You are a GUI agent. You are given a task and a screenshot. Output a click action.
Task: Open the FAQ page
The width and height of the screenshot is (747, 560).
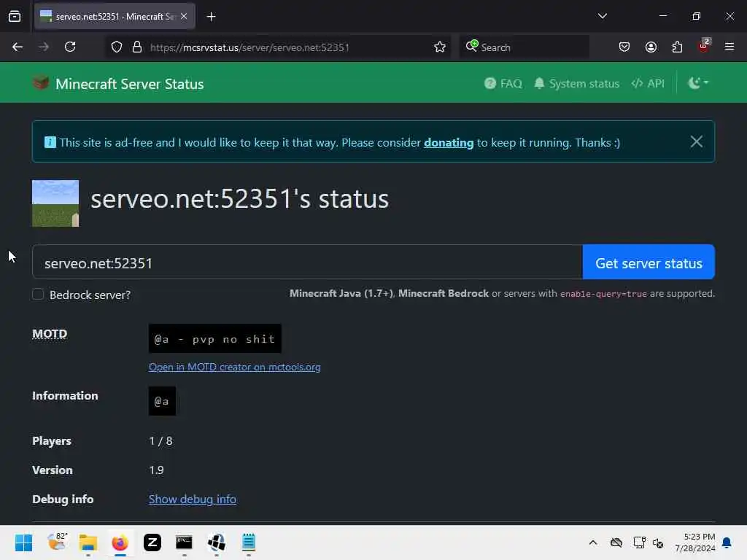tap(503, 84)
